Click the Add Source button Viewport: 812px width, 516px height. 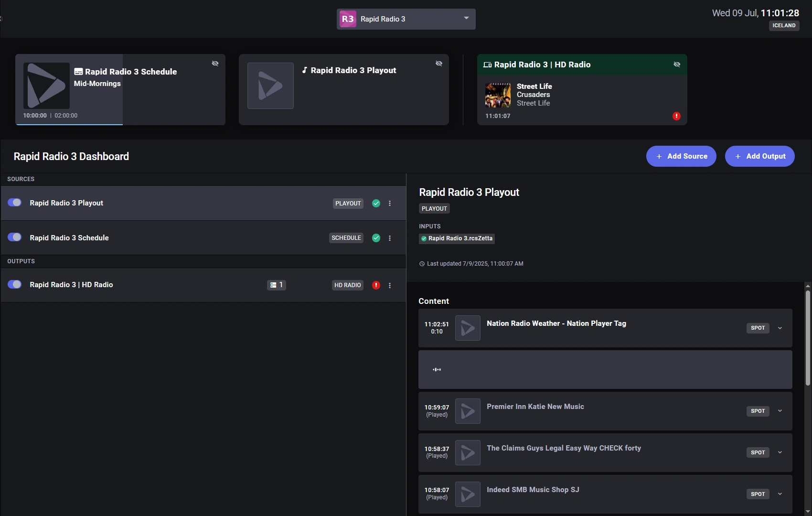click(x=681, y=156)
